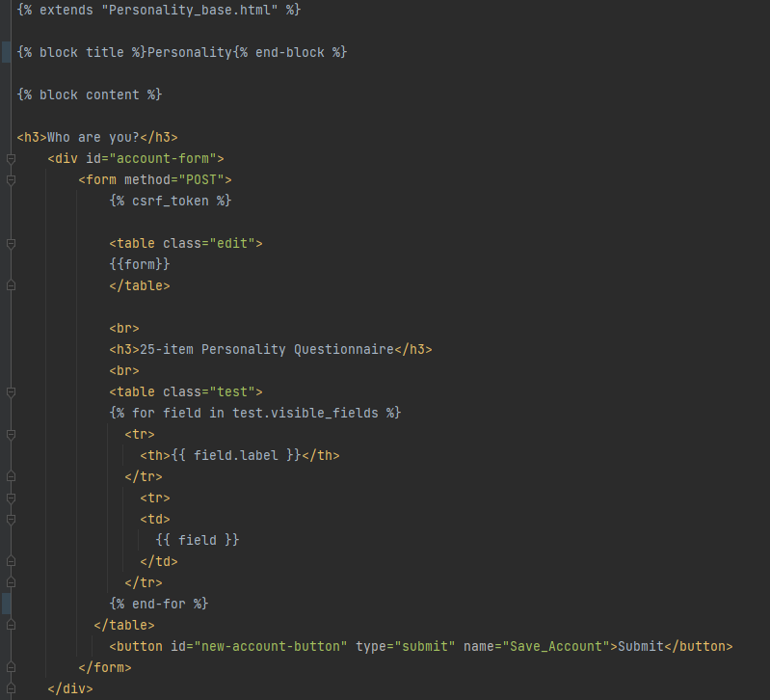Collapse the table class="edit" fold marker

coord(11,244)
